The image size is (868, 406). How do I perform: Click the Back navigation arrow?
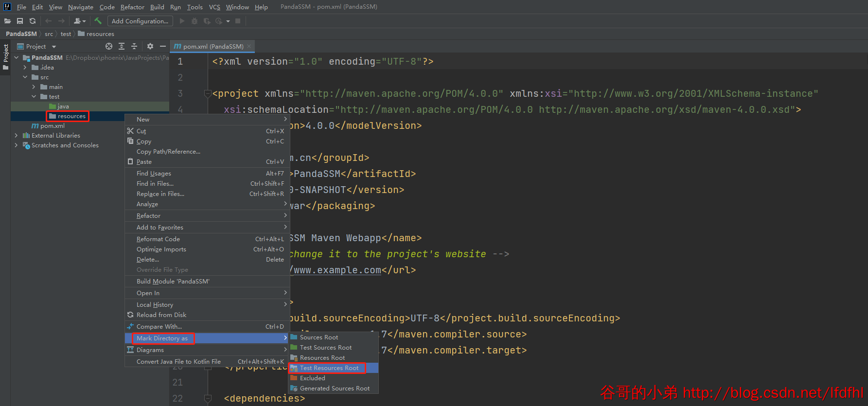(x=48, y=21)
